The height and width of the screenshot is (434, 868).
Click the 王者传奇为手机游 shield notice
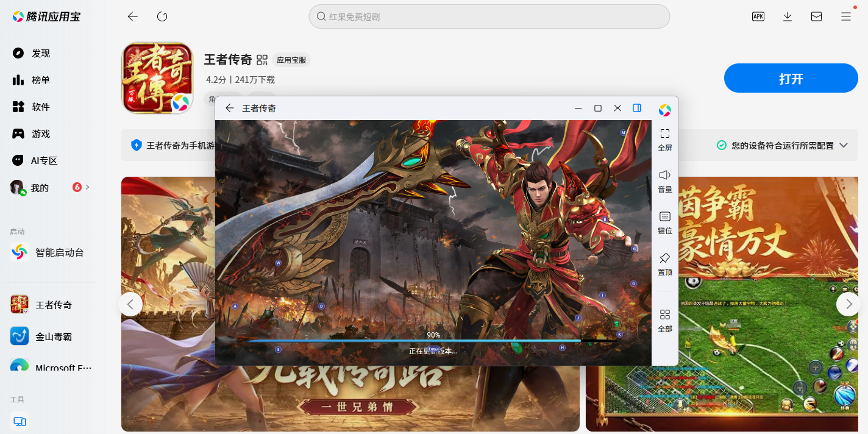(173, 145)
